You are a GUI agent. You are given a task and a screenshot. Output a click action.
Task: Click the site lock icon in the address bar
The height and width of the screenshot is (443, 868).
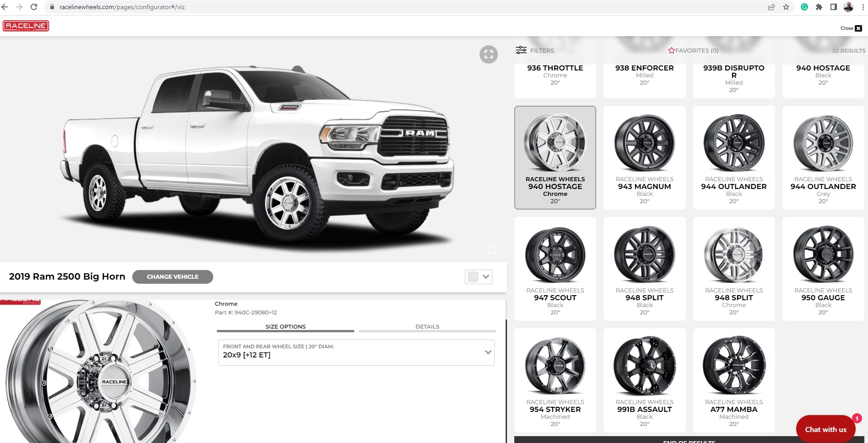[x=52, y=7]
